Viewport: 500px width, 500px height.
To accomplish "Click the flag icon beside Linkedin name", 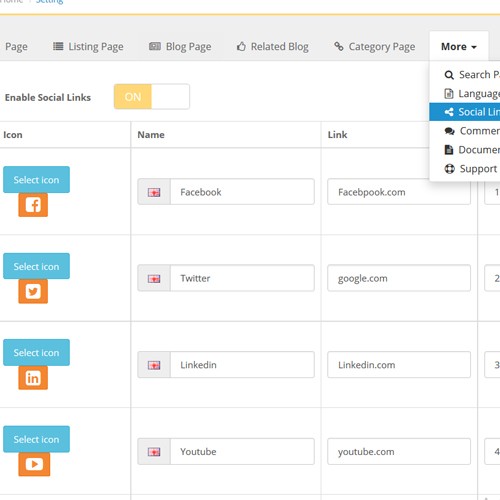I will [x=154, y=365].
